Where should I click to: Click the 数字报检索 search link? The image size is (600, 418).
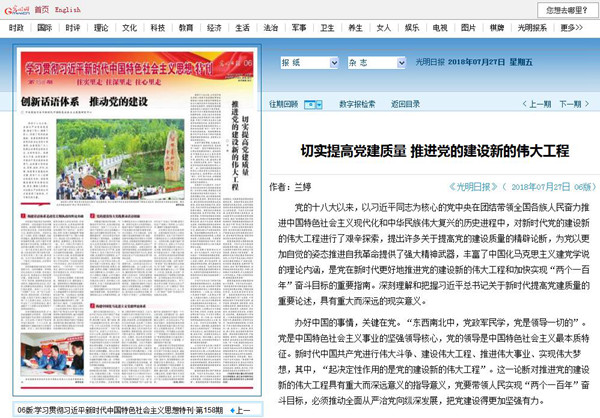[x=356, y=103]
